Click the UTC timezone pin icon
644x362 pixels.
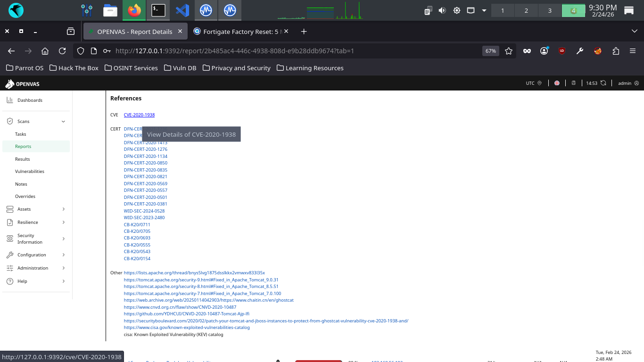tap(540, 83)
